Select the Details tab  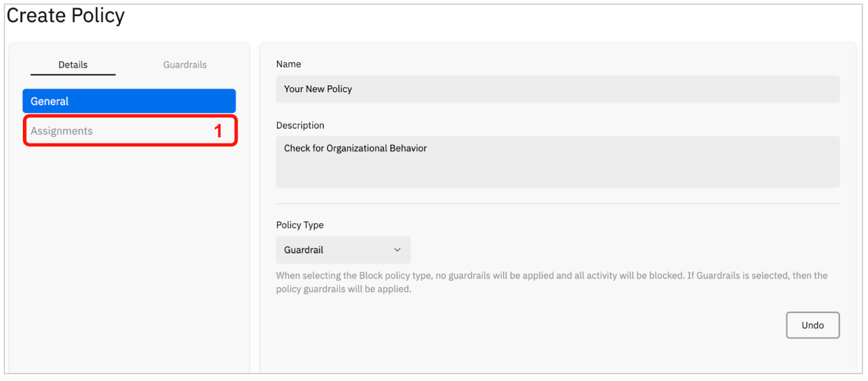point(73,64)
